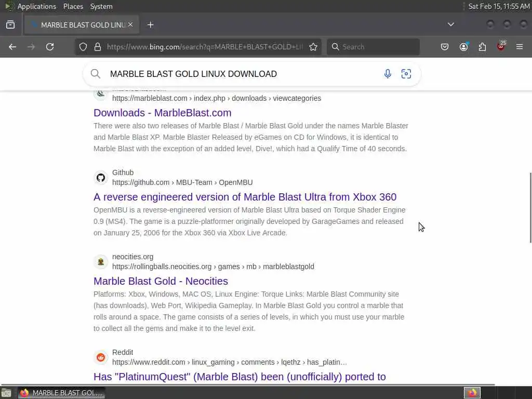
Task: Close the MARBLE BLAST GOLD tab
Action: (130, 25)
